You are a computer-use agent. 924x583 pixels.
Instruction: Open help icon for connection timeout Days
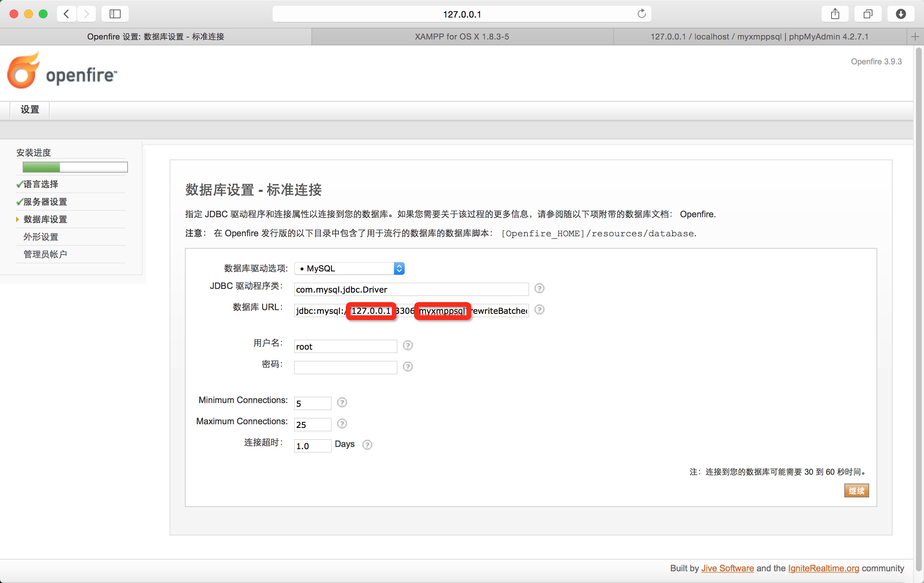367,445
